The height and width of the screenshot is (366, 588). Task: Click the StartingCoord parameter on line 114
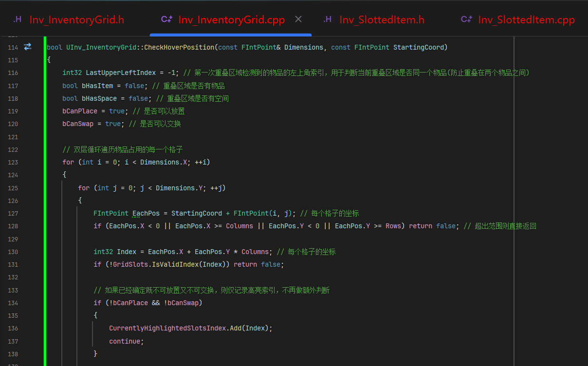419,47
